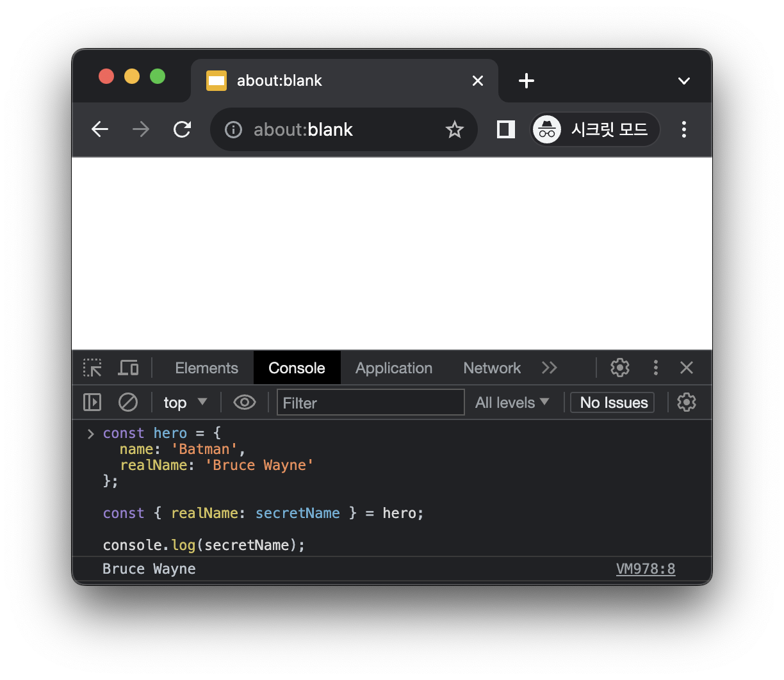Switch to the Elements panel tab
The image size is (784, 680).
coord(206,368)
